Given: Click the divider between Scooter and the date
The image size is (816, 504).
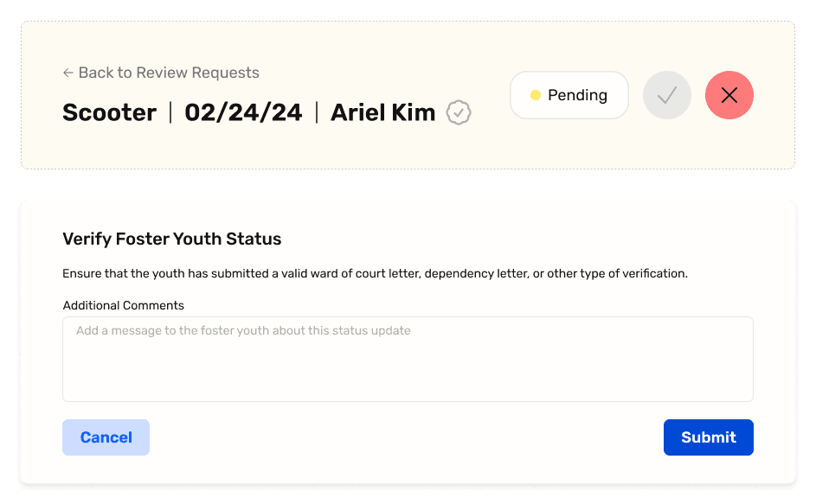Looking at the screenshot, I should [x=170, y=112].
